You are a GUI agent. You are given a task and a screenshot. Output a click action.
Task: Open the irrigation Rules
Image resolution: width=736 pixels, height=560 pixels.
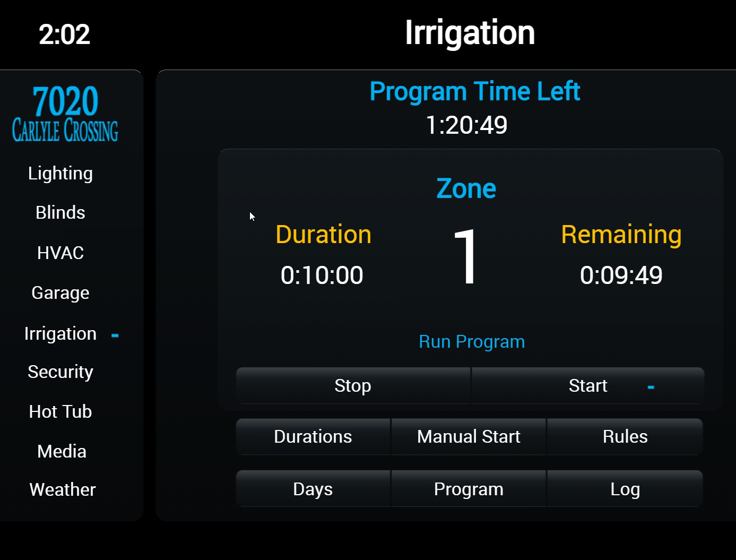point(625,437)
